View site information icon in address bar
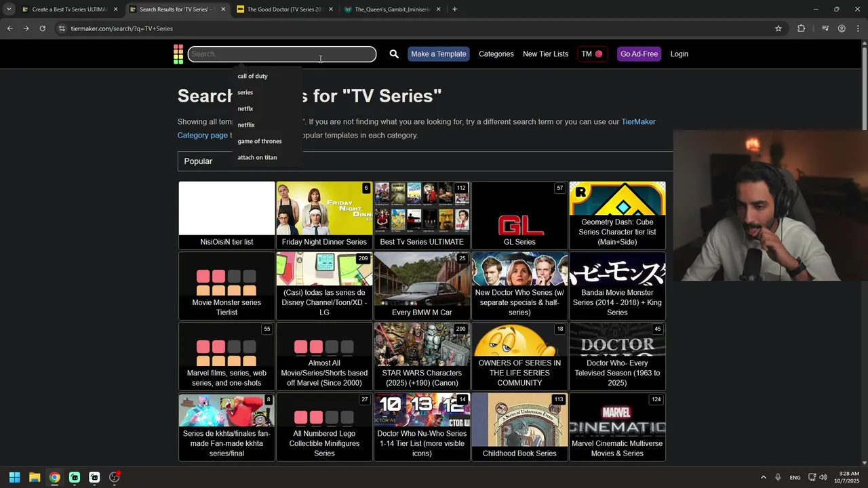 62,28
